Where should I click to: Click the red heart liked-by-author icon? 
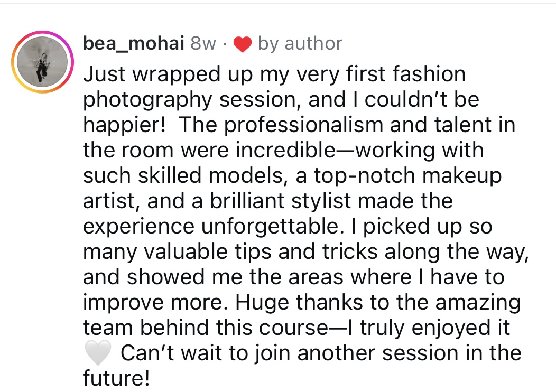click(242, 45)
